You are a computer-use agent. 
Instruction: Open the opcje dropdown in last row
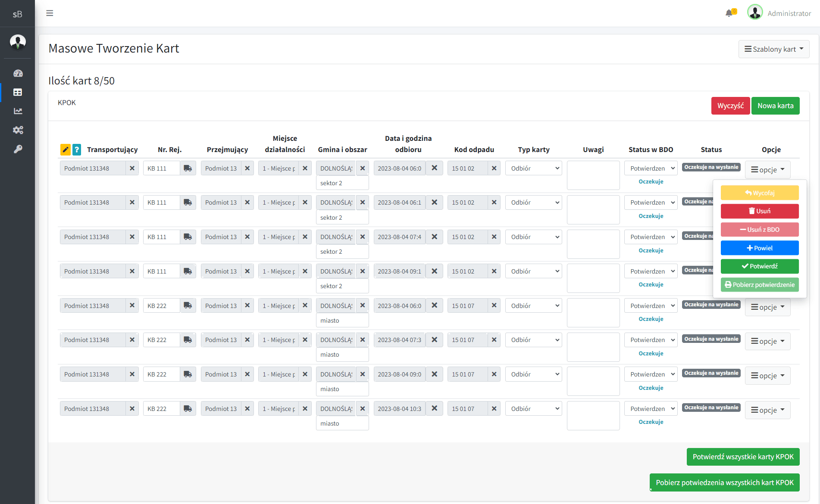767,410
